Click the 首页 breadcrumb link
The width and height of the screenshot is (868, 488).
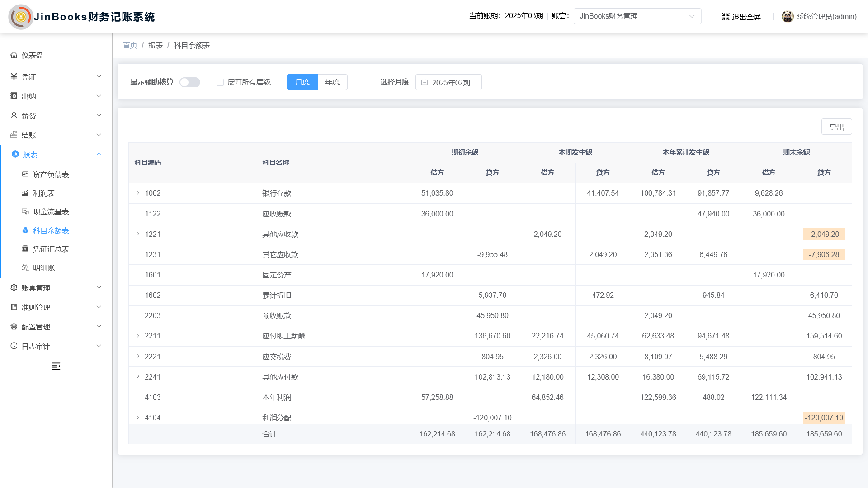coord(130,45)
